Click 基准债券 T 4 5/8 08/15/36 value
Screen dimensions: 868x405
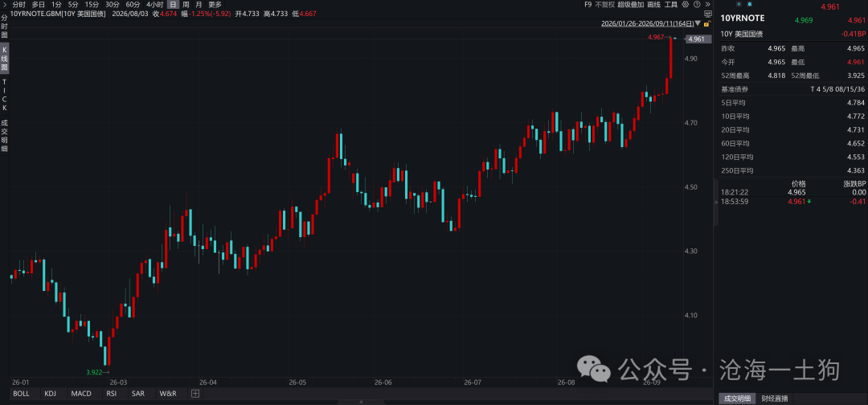tap(837, 89)
